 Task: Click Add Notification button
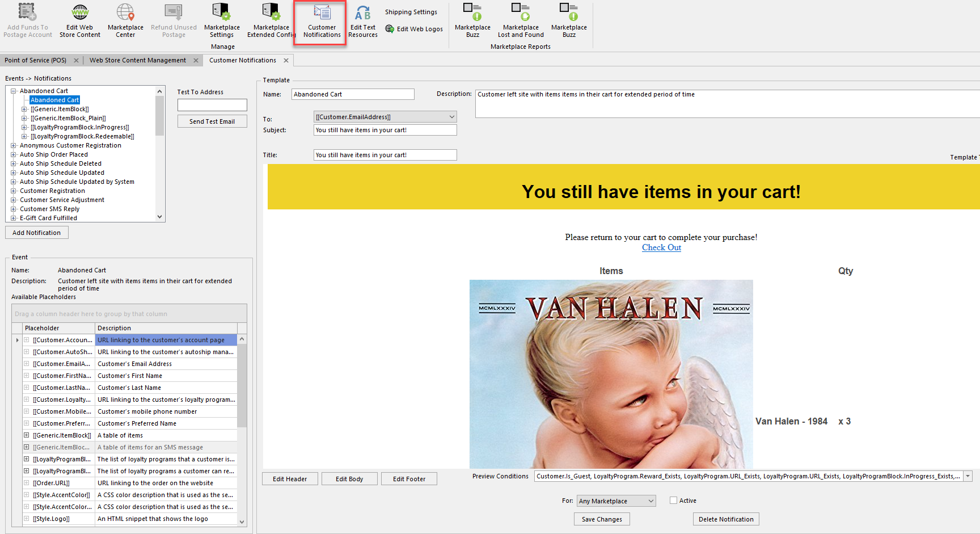point(37,233)
